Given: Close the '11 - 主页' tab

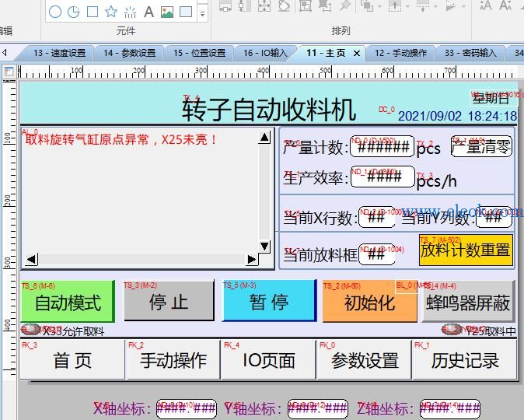Looking at the screenshot, I should (357, 53).
